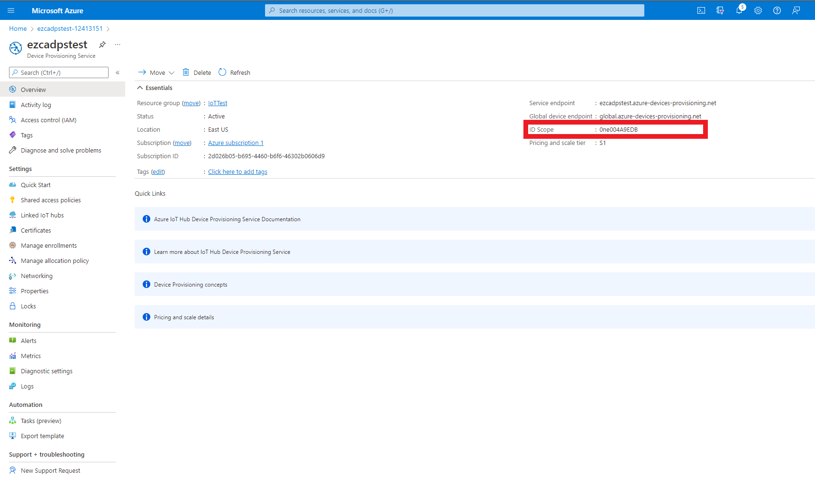815x504 pixels.
Task: Open the Directories and subscriptions filter icon
Action: click(720, 10)
